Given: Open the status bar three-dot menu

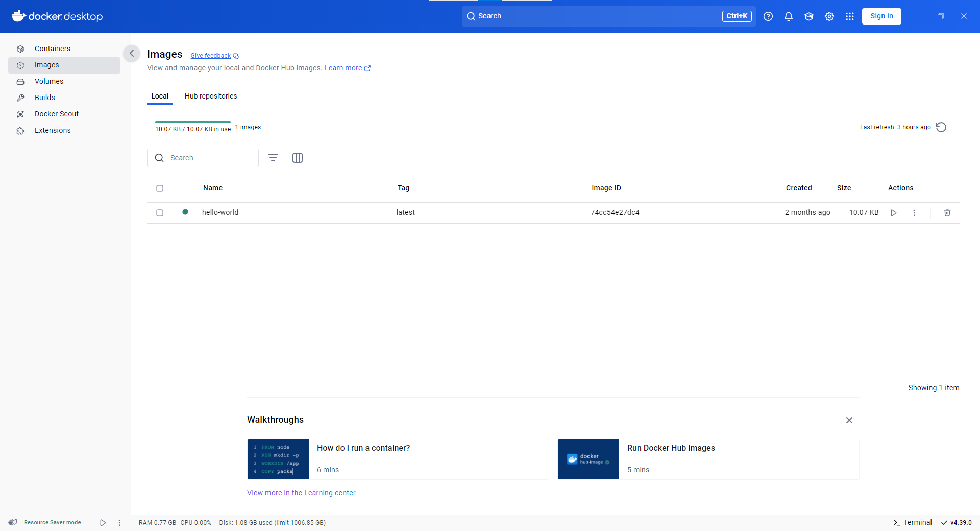Looking at the screenshot, I should pos(119,523).
